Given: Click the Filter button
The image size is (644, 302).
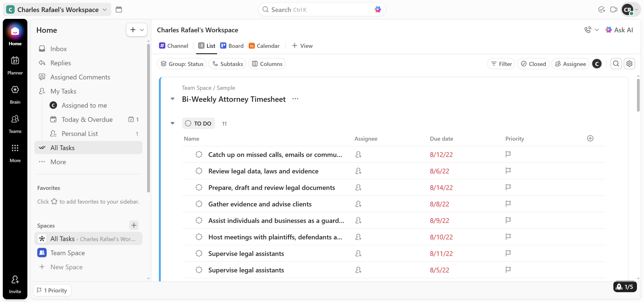Looking at the screenshot, I should [x=501, y=64].
